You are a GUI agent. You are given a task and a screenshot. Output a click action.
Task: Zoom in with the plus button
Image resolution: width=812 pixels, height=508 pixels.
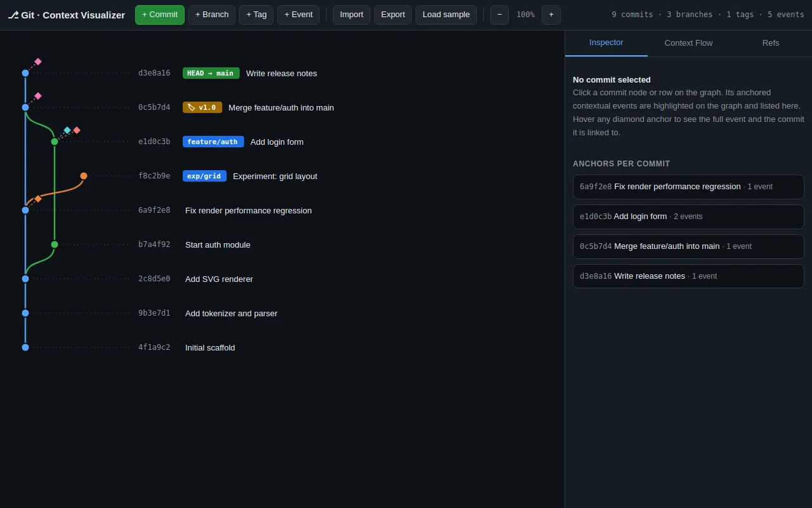551,15
